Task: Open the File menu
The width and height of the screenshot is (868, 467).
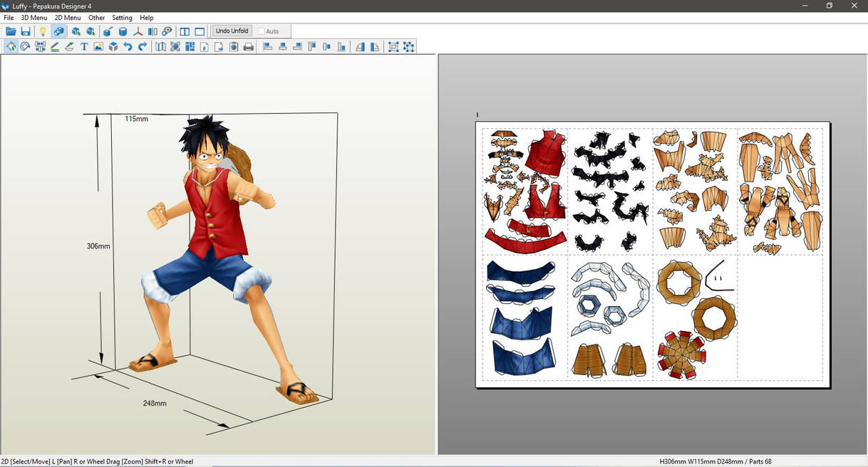Action: pos(9,18)
